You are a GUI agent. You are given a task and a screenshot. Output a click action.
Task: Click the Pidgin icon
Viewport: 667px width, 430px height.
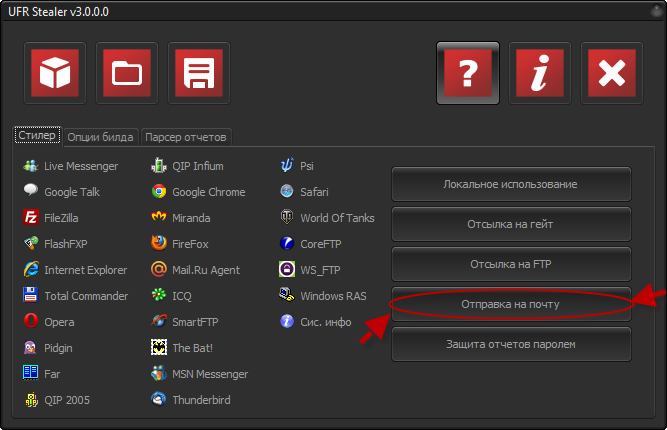click(31, 347)
